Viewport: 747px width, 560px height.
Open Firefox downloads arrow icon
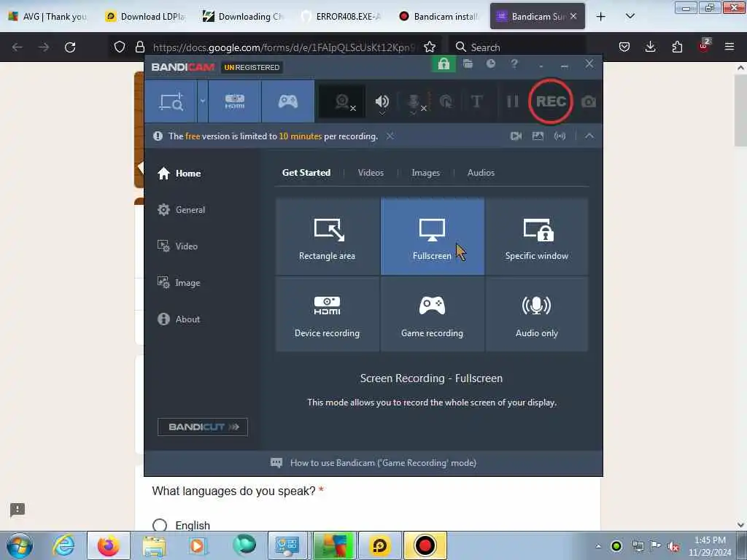point(650,47)
